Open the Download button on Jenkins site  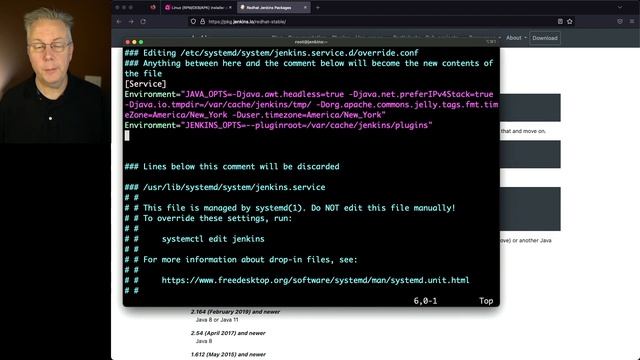pyautogui.click(x=544, y=38)
